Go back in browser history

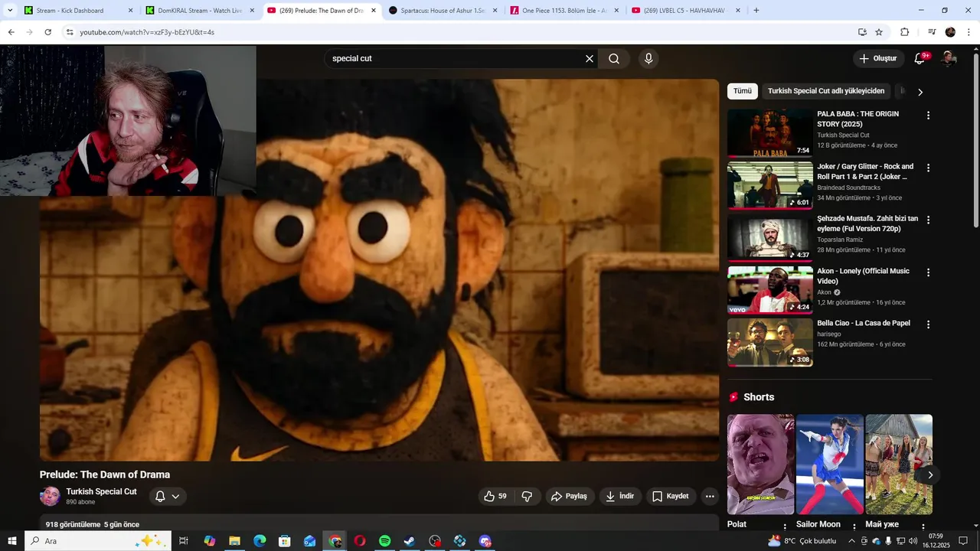coord(11,32)
